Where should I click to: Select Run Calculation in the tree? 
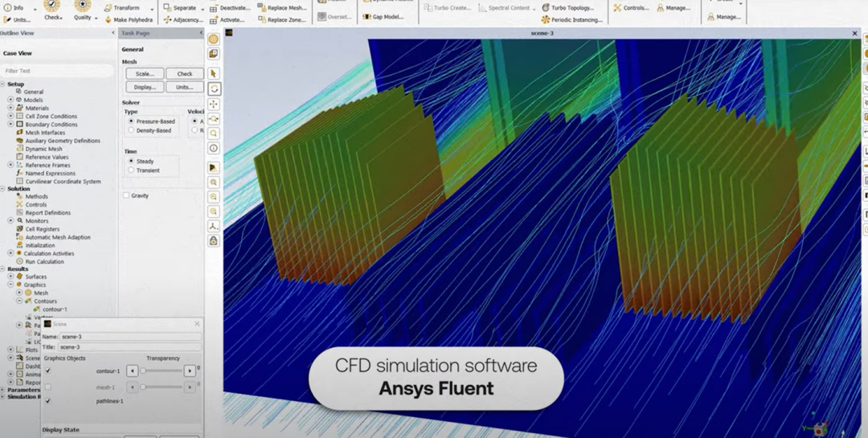[44, 261]
